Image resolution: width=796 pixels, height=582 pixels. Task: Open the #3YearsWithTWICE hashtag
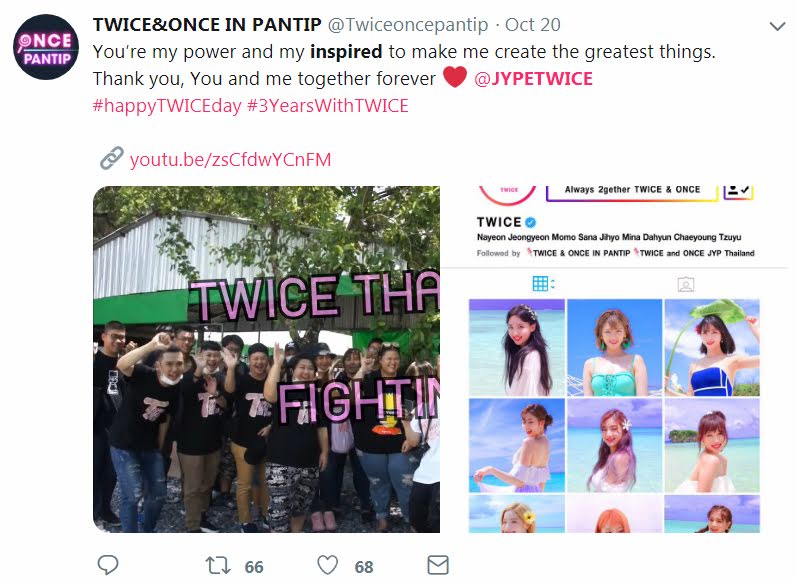(327, 106)
